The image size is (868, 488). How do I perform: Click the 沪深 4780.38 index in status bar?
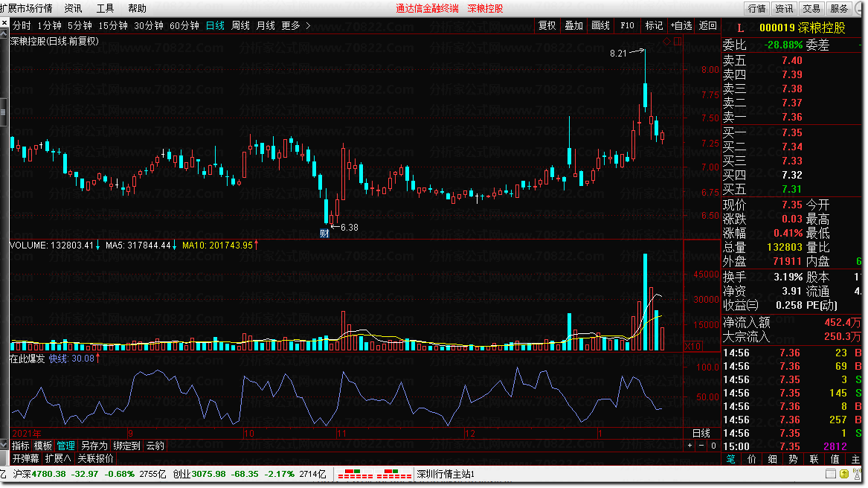(39, 474)
